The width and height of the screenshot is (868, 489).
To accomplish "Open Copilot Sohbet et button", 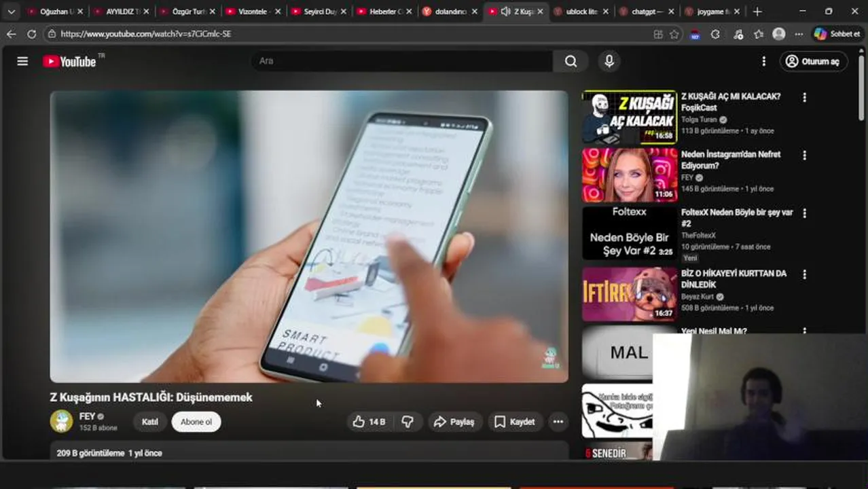I will (x=836, y=34).
